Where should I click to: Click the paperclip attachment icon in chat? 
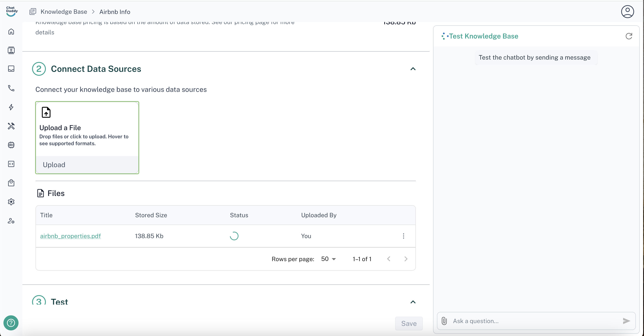pos(444,321)
